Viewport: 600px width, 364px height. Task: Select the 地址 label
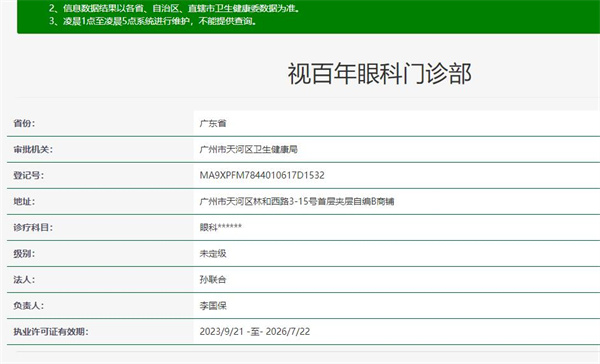(24, 201)
